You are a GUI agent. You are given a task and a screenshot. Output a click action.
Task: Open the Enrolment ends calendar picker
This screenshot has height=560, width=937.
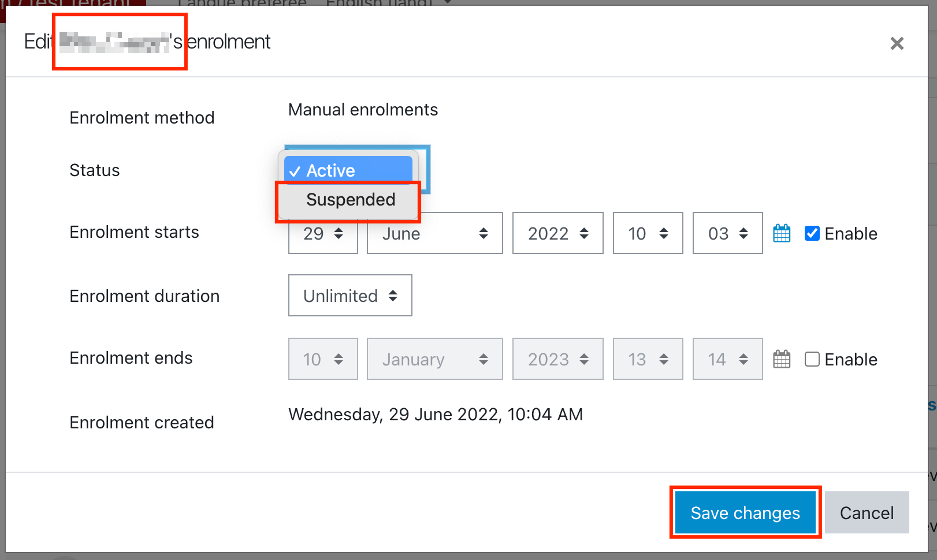pos(782,359)
